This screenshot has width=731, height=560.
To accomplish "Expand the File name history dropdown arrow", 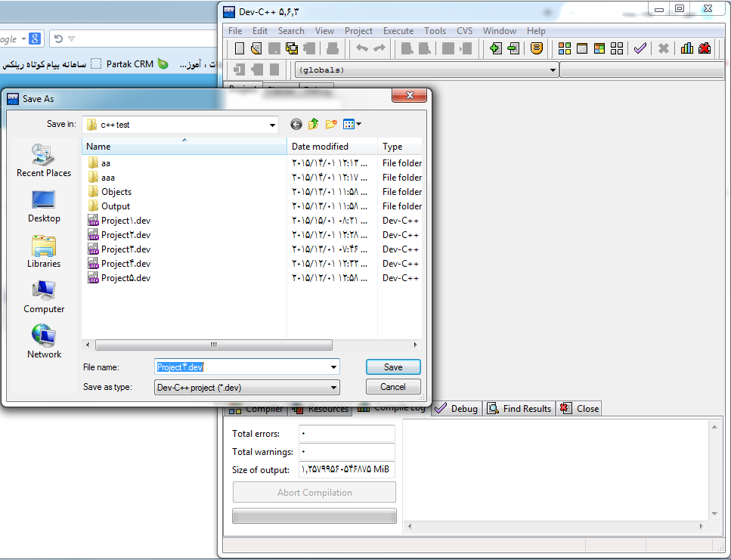I will [334, 367].
